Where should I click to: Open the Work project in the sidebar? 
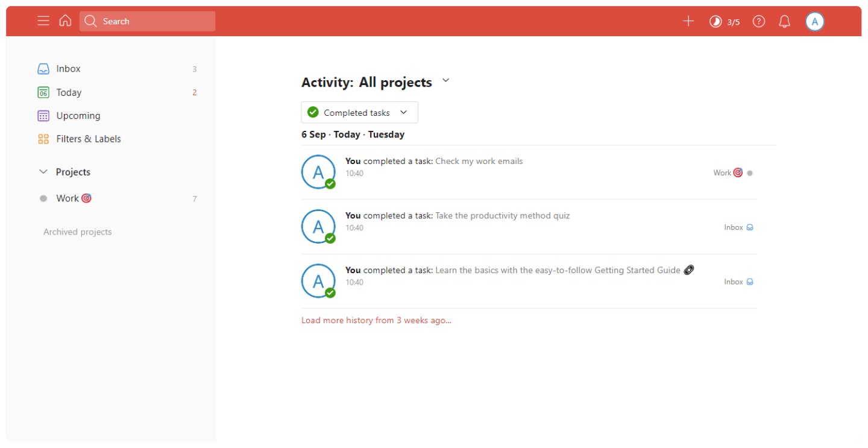118,198
